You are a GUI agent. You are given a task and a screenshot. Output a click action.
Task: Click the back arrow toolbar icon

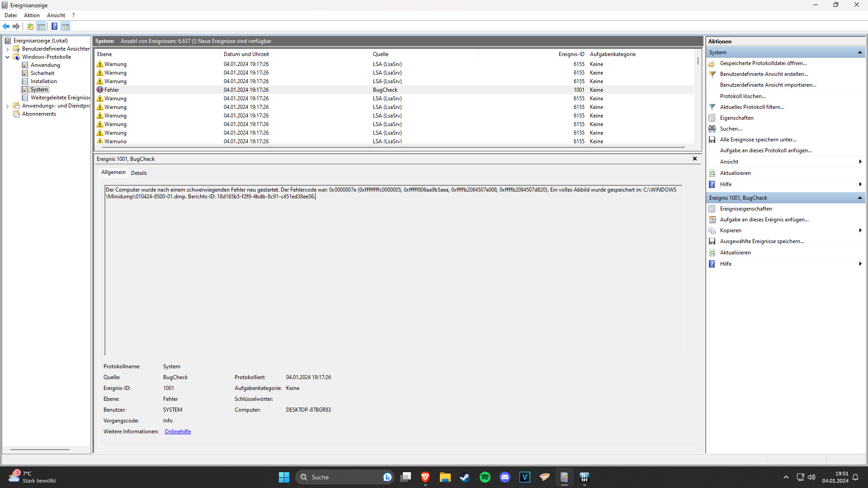6,27
